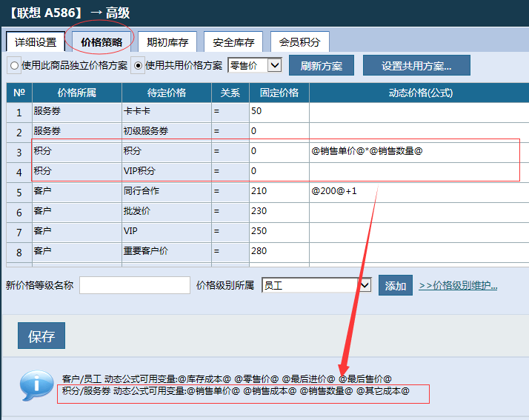Viewport: 529px width, 420px height.
Task: Click the 待定价格 column header
Action: tap(167, 93)
